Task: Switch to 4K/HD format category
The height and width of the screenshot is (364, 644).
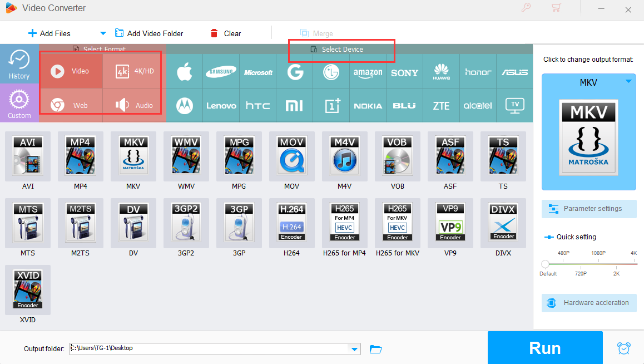Action: point(135,71)
